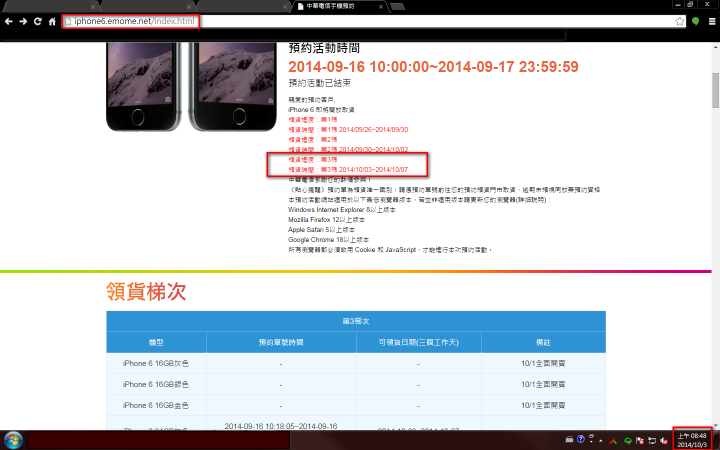Go back with the browser back arrow

pyautogui.click(x=9, y=21)
